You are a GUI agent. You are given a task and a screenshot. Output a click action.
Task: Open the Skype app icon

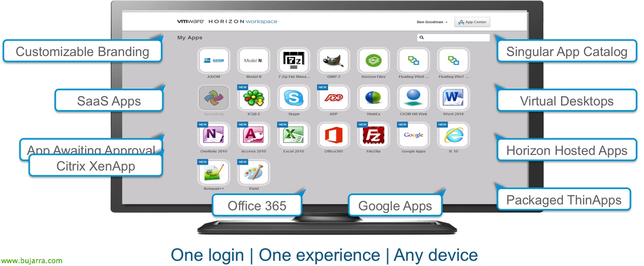(293, 98)
